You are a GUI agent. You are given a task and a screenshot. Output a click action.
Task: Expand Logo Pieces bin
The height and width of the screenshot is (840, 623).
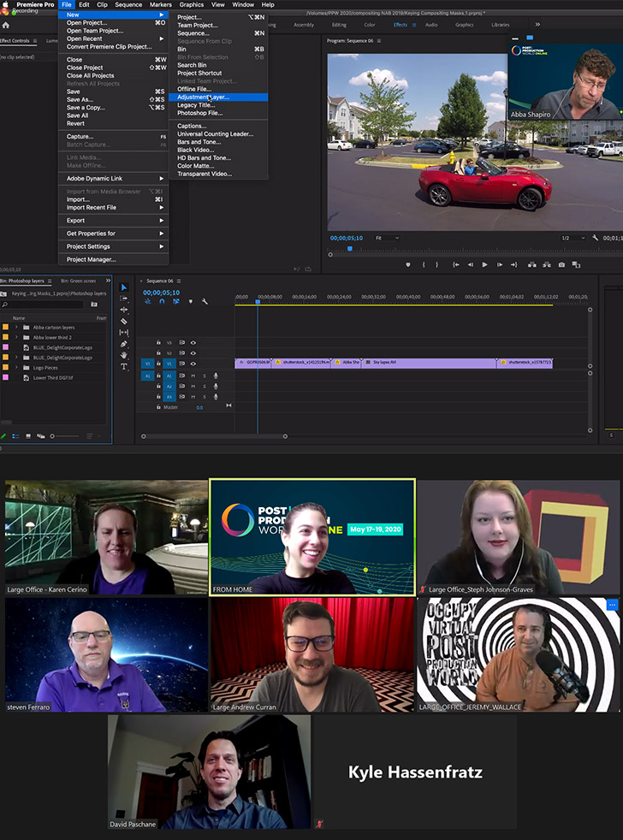16,368
